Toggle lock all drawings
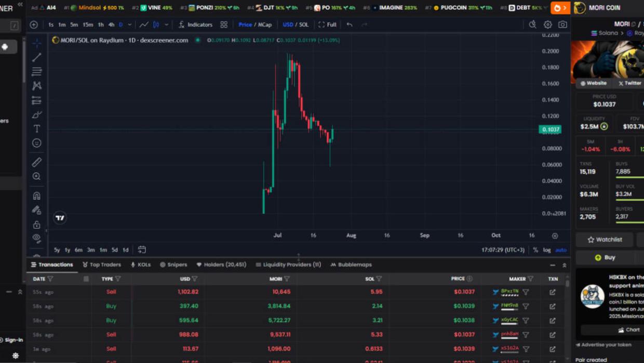Viewport: 644px width, 363px height. tap(36, 225)
